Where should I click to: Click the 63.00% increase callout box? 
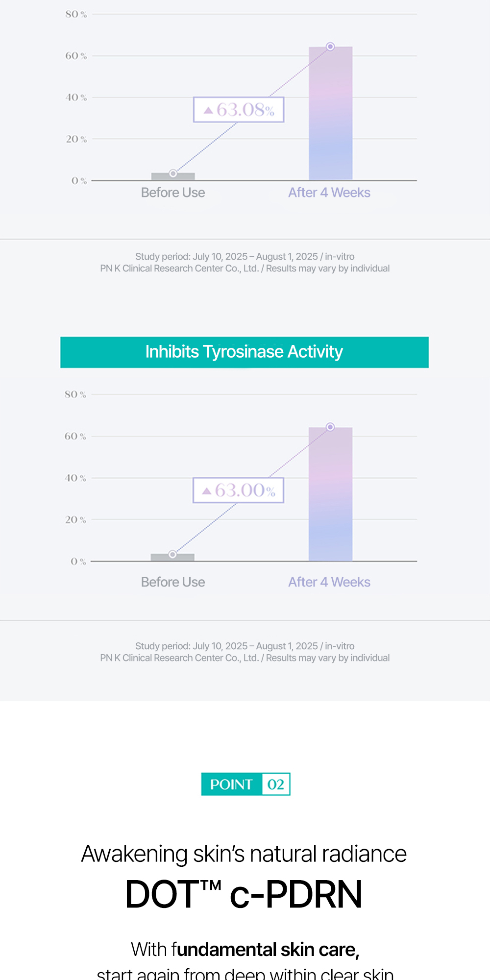[238, 490]
